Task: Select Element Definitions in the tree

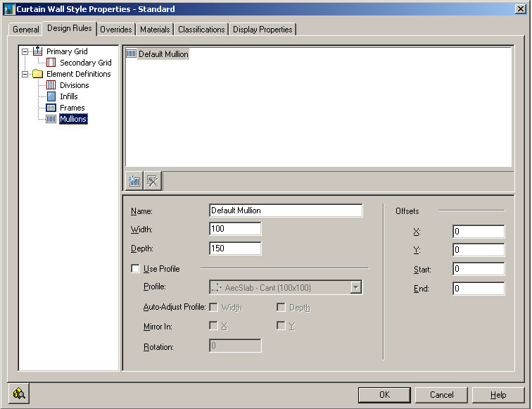Action: click(78, 74)
